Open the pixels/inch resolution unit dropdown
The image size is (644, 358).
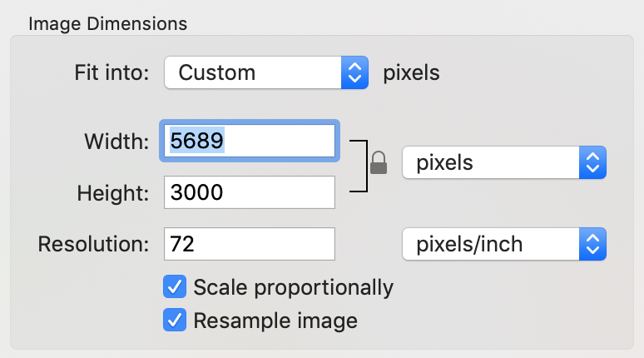pyautogui.click(x=504, y=244)
